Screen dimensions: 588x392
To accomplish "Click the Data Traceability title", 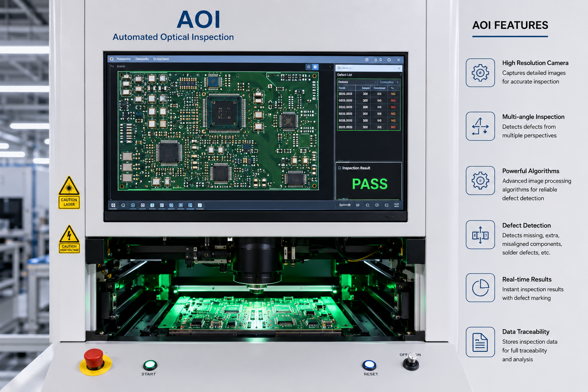I will 526,332.
